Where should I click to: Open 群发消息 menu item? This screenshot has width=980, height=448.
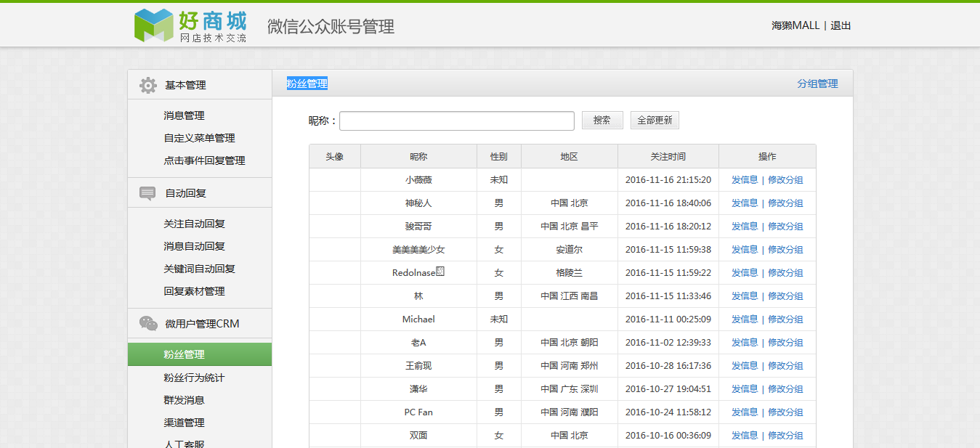coord(184,400)
